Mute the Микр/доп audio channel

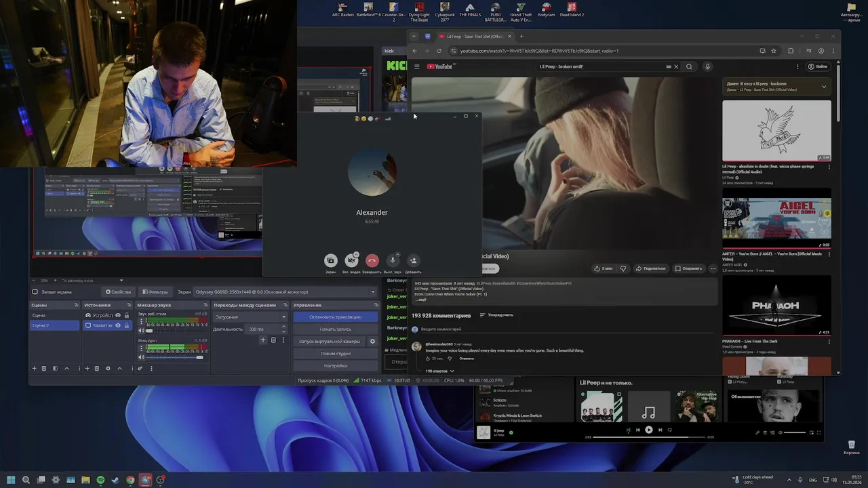(x=141, y=357)
